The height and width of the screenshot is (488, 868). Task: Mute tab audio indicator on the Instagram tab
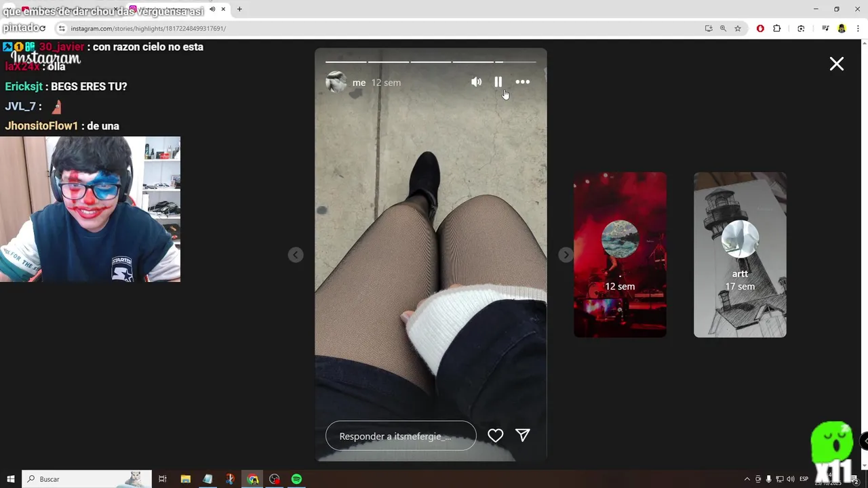[212, 9]
